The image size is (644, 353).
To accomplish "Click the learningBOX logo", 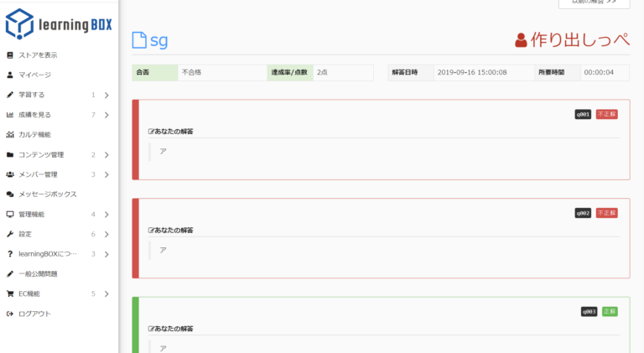I will click(x=59, y=23).
